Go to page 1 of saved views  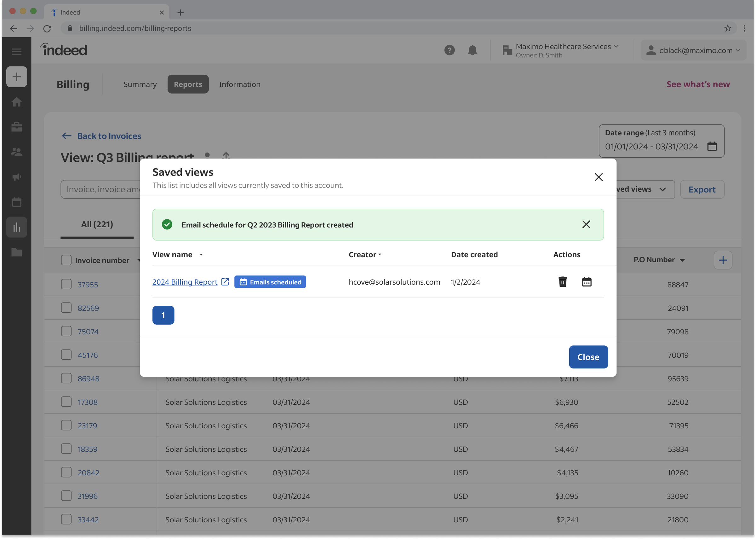point(163,315)
